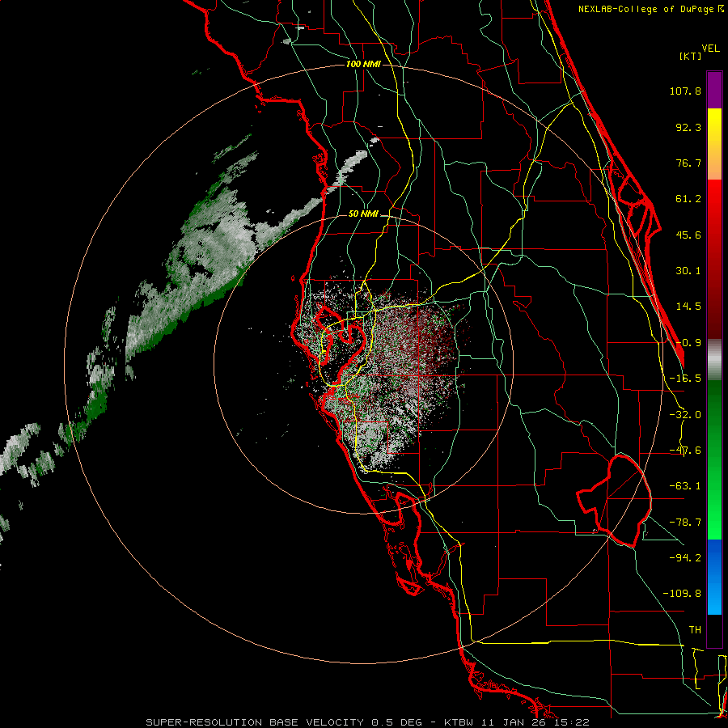Pick the yellow segment of the color bar
The height and width of the screenshot is (728, 728).
714,144
